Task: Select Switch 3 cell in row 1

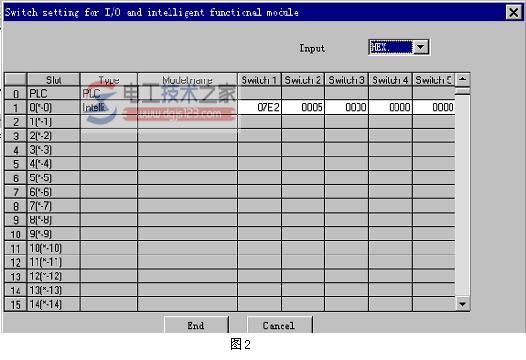Action: point(347,107)
